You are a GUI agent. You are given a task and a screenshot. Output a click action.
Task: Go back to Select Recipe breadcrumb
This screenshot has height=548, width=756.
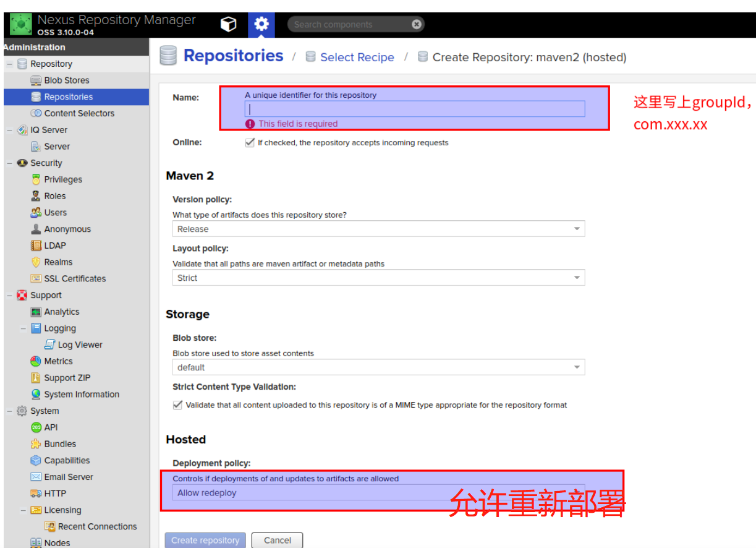pyautogui.click(x=357, y=58)
